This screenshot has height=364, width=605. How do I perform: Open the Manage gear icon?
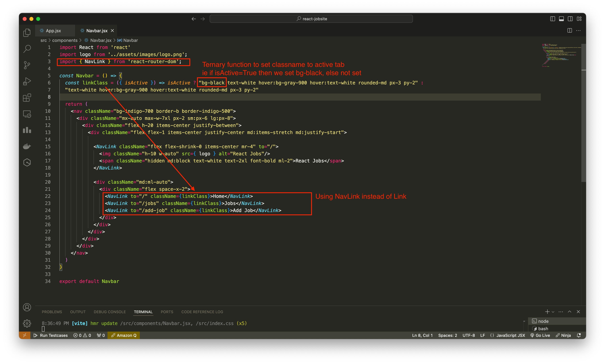pyautogui.click(x=27, y=323)
